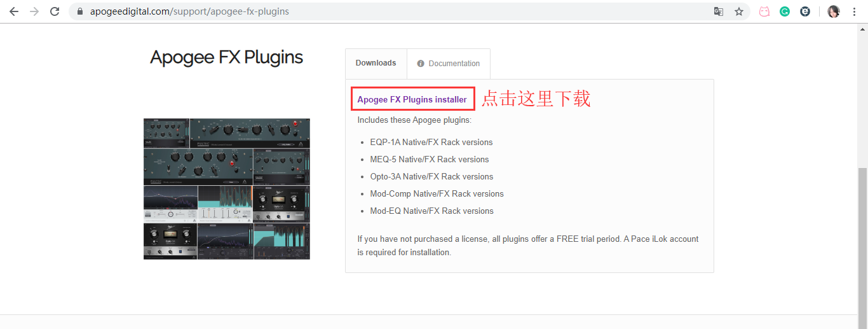Click the Apogee FX Plugins heading
The image size is (868, 329).
pos(226,57)
